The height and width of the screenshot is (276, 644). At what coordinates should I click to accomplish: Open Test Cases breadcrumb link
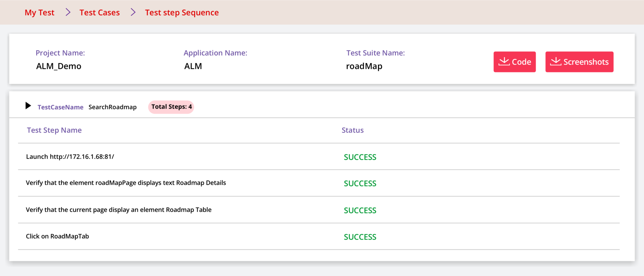tap(99, 13)
